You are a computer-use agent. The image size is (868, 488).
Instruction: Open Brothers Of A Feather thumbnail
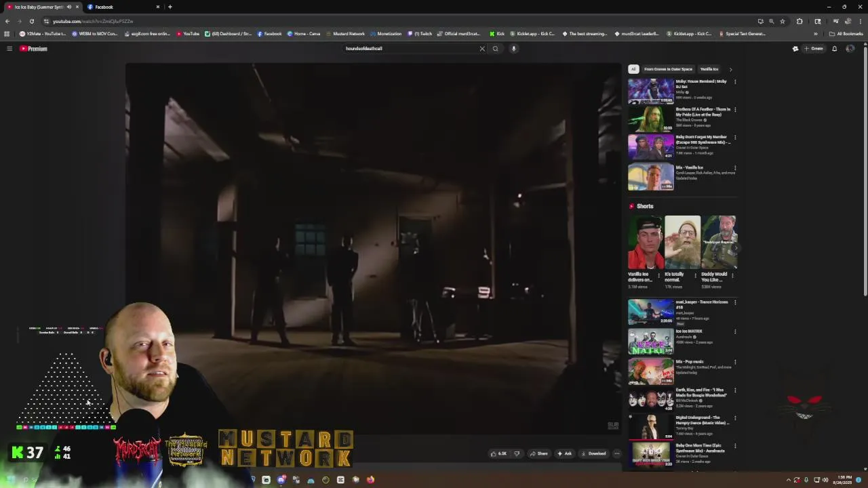coord(651,119)
